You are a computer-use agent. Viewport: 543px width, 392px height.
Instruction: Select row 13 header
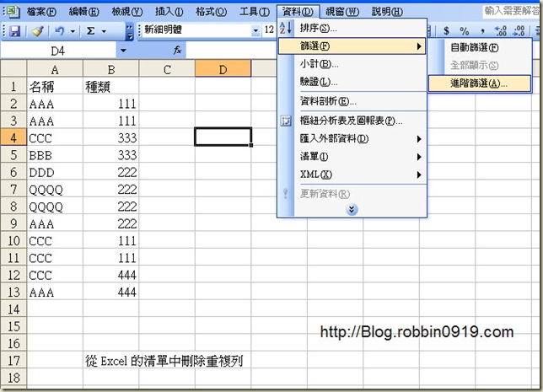13,292
